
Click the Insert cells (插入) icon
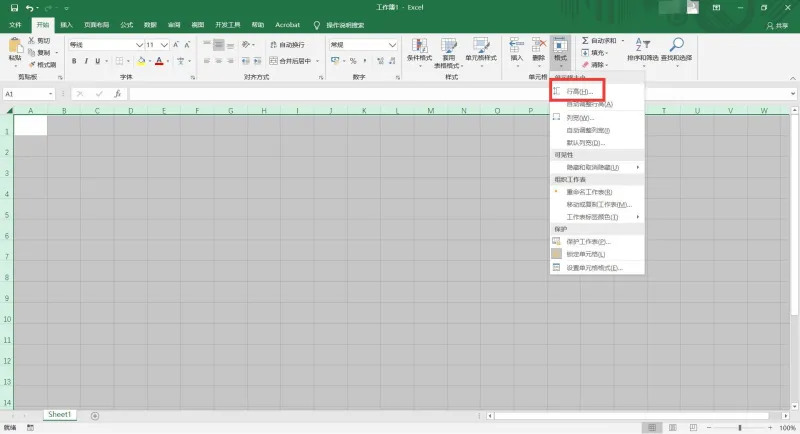[x=516, y=45]
